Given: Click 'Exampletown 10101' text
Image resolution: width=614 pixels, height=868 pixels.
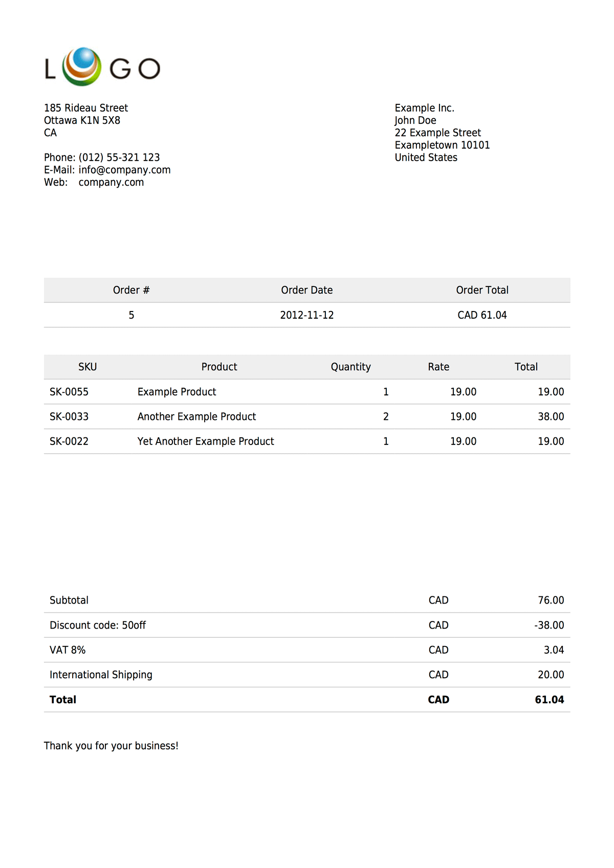Looking at the screenshot, I should 442,145.
